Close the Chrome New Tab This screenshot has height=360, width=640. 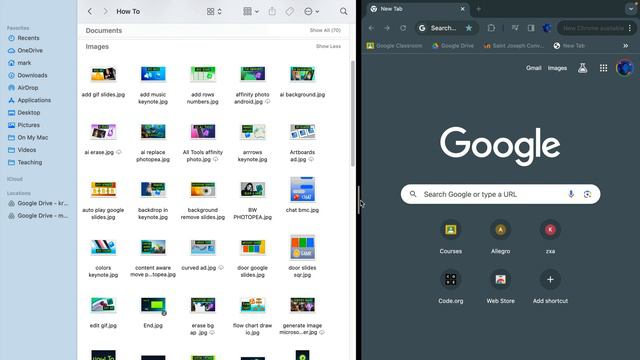(462, 9)
